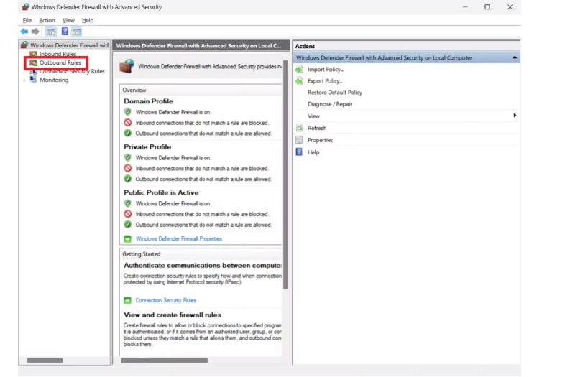Click Restore Default Policy action
The image size is (588, 377).
coord(335,93)
